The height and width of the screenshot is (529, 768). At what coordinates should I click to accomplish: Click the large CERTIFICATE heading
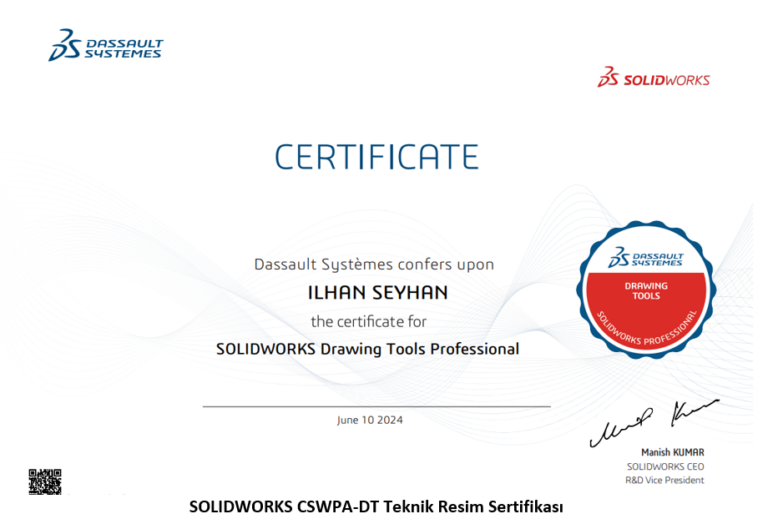376,157
